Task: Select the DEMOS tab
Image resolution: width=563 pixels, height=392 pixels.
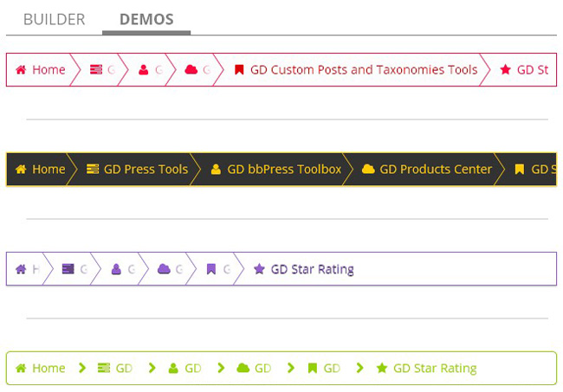Action: [146, 19]
